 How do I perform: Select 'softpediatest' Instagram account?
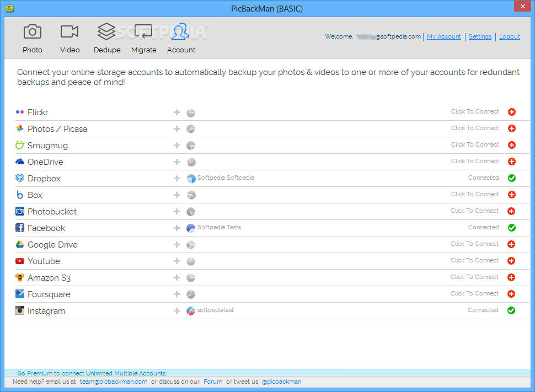click(x=215, y=310)
